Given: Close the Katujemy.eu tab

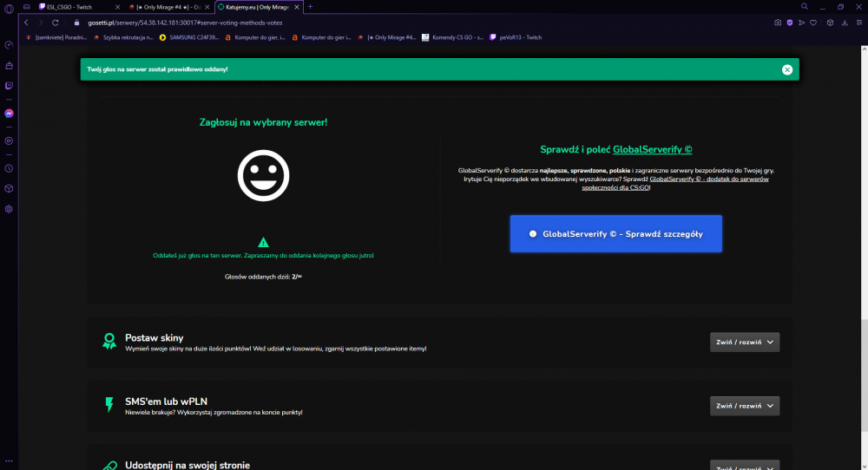Looking at the screenshot, I should (x=297, y=7).
